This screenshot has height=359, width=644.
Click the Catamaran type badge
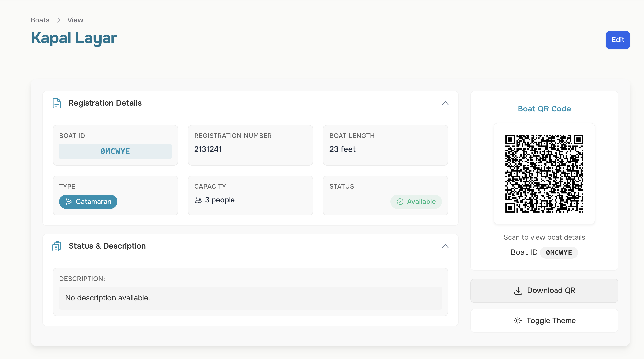(88, 202)
